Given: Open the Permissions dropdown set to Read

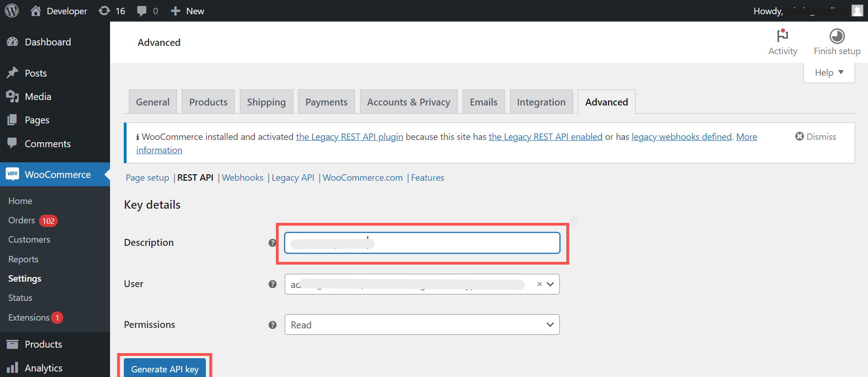Looking at the screenshot, I should pyautogui.click(x=422, y=325).
